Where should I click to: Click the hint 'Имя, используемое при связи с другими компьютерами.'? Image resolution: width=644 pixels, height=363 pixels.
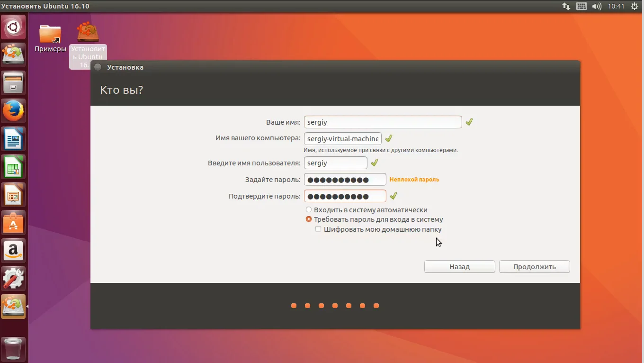tap(381, 150)
